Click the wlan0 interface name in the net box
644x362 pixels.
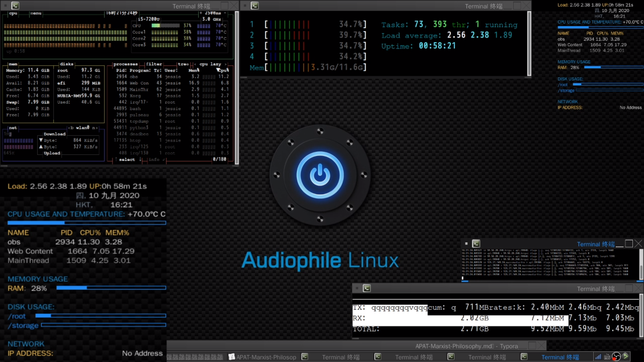pyautogui.click(x=83, y=128)
